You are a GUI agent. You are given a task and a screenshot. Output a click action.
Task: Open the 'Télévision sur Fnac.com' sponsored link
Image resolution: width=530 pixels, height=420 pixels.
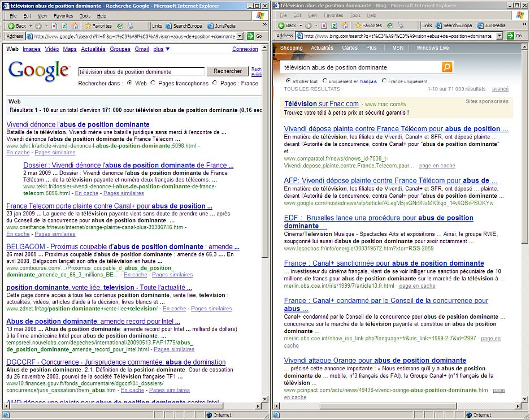[x=321, y=104]
